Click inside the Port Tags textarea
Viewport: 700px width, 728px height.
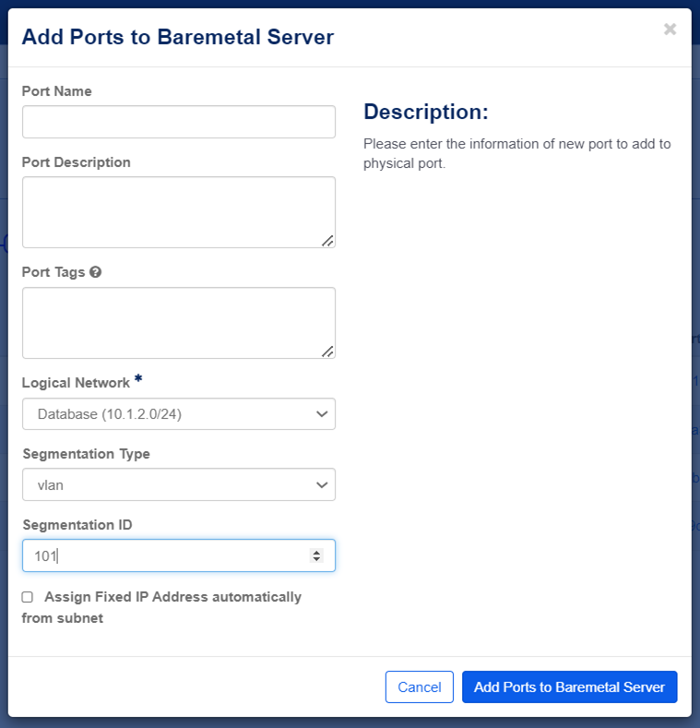179,323
